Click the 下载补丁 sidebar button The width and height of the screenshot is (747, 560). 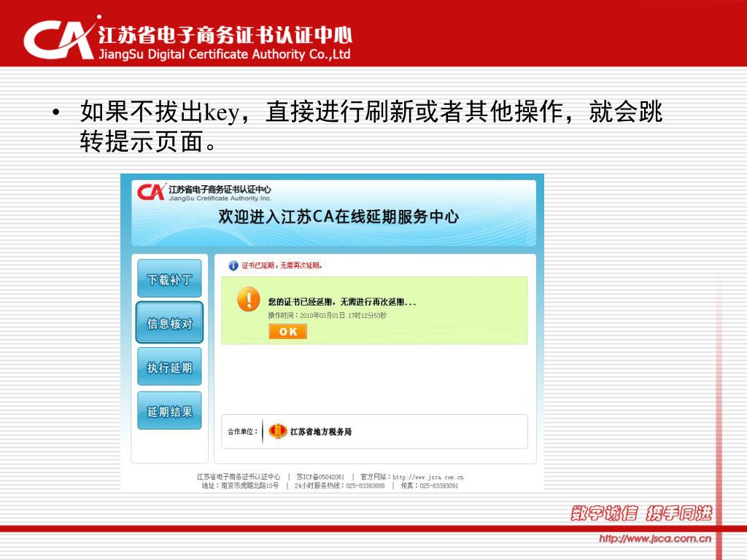click(x=169, y=279)
